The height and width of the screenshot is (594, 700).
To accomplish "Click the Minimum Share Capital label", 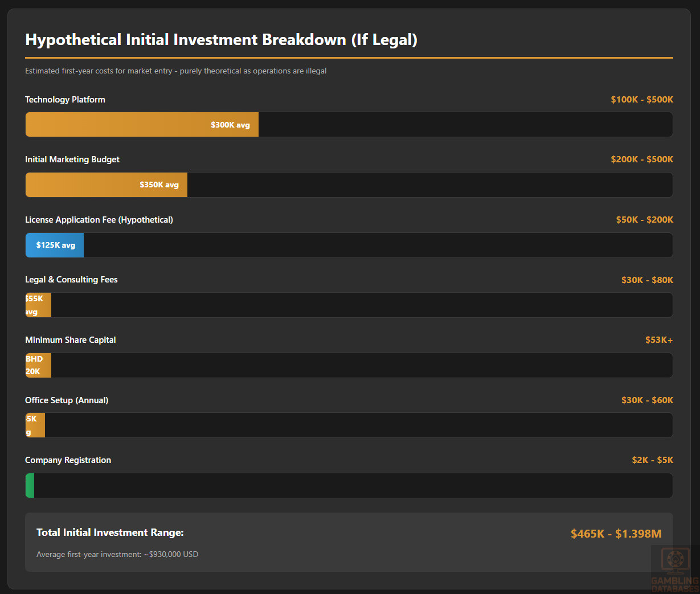I will click(71, 340).
